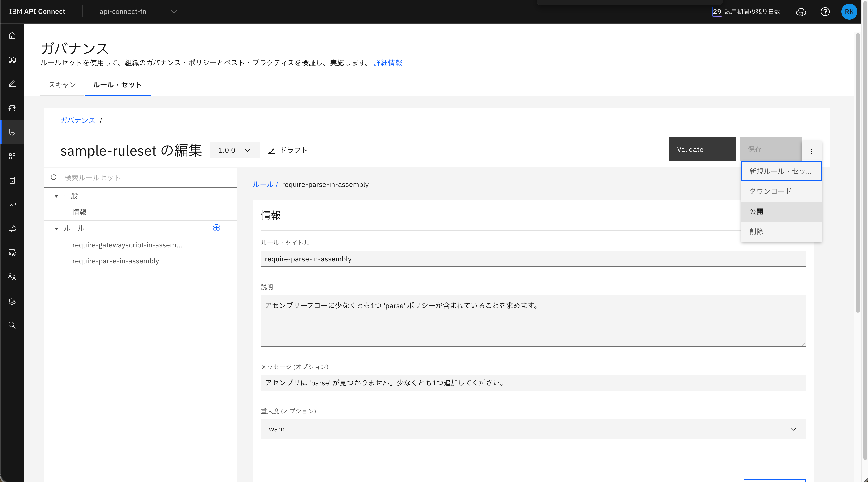The image size is (868, 482).
Task: Open the three-dot overflow menu button
Action: pos(811,151)
